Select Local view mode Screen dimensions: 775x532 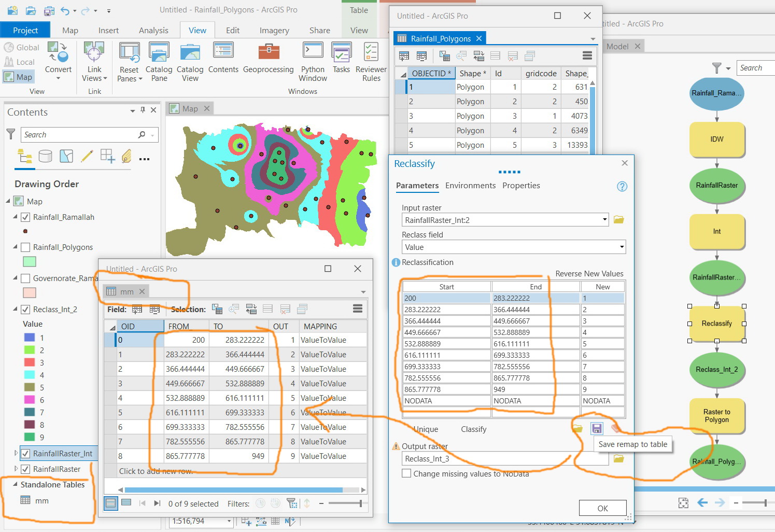point(19,62)
